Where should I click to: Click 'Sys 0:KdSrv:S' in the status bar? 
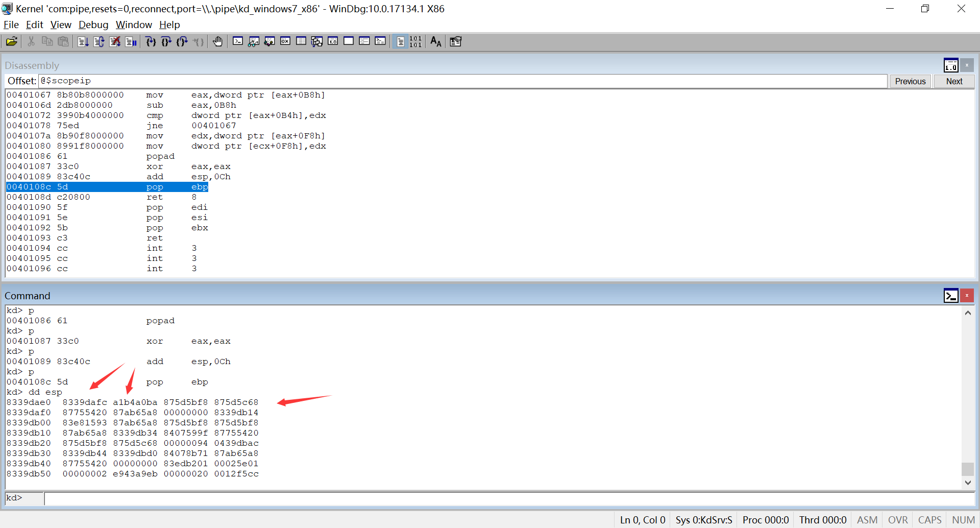pos(704,520)
